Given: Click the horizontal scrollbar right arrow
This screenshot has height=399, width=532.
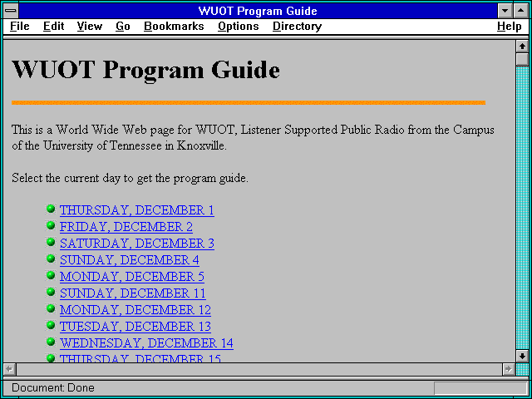Looking at the screenshot, I should pos(509,369).
